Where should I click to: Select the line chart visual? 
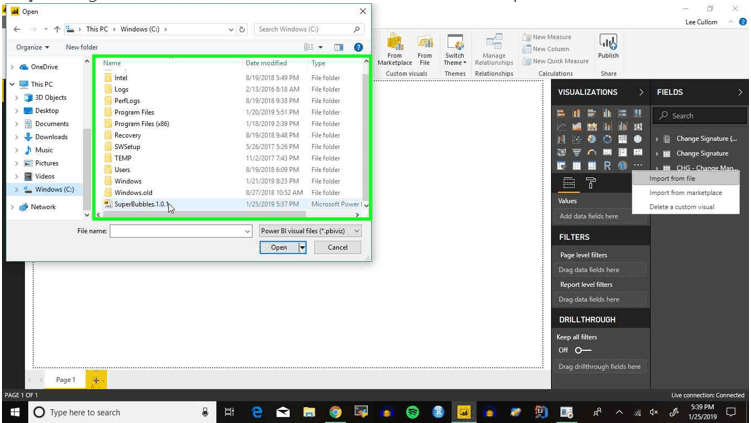(561, 126)
